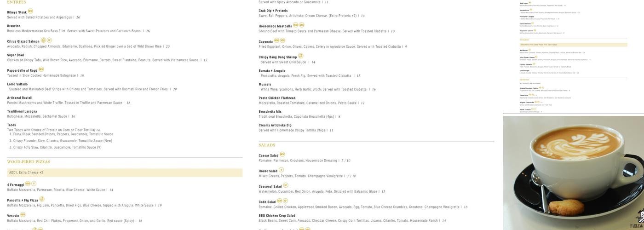Click the badge beside Crispy Bang Bang Shrimp
Screen dimensions: 644x230
point(301,56)
